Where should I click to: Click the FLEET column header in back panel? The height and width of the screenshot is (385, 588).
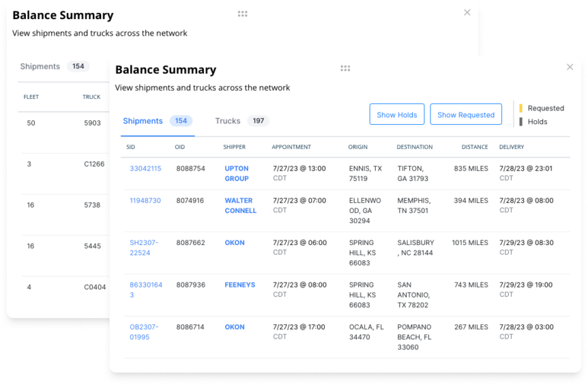pyautogui.click(x=31, y=97)
